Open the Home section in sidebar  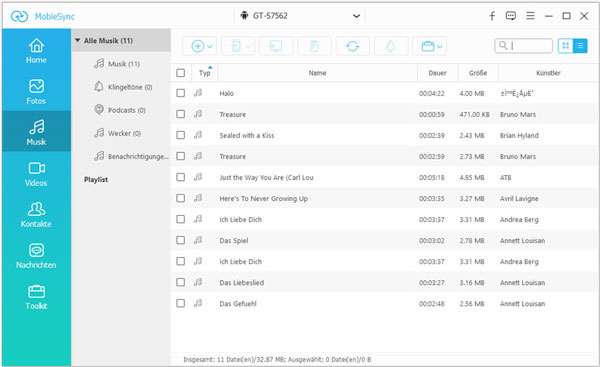(36, 51)
